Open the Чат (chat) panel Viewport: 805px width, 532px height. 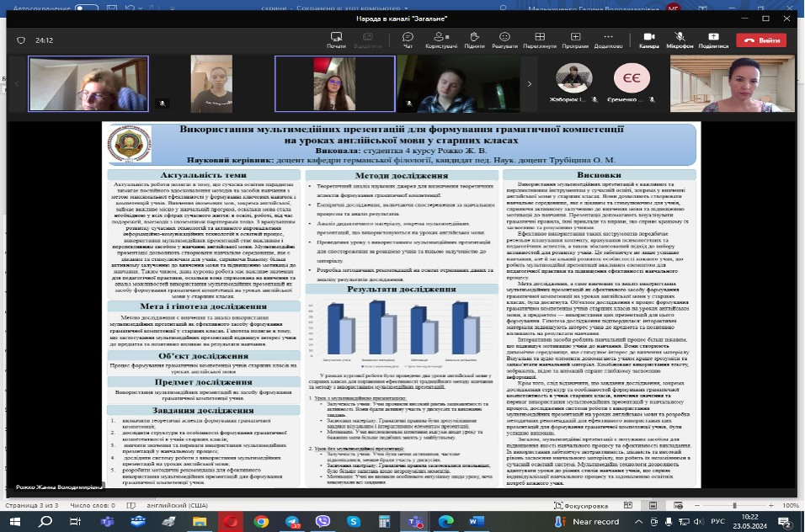[408, 40]
